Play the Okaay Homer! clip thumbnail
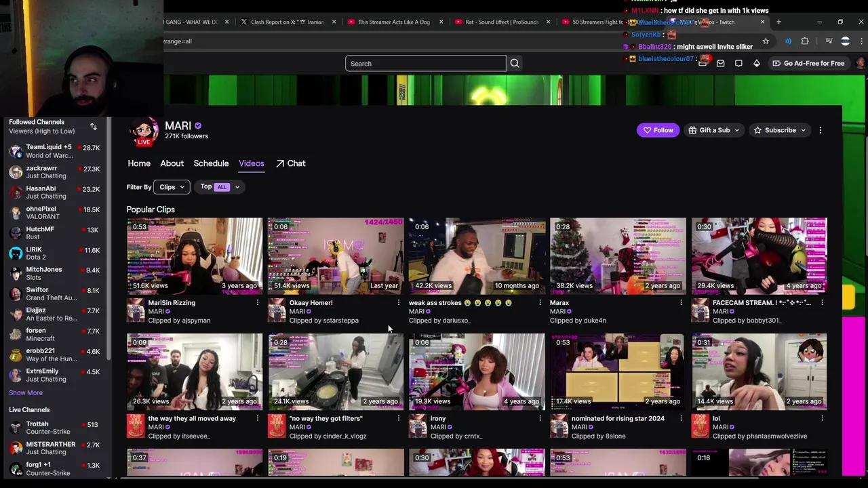868x488 pixels. 336,256
